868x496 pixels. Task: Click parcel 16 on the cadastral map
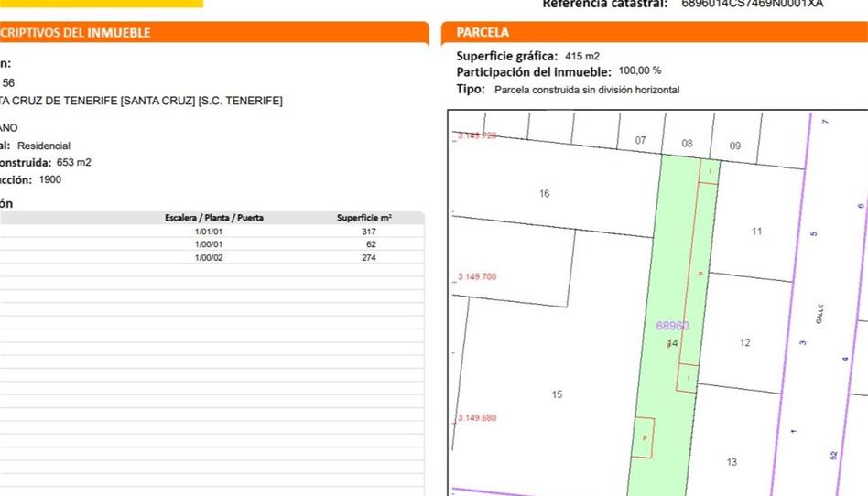pyautogui.click(x=545, y=194)
